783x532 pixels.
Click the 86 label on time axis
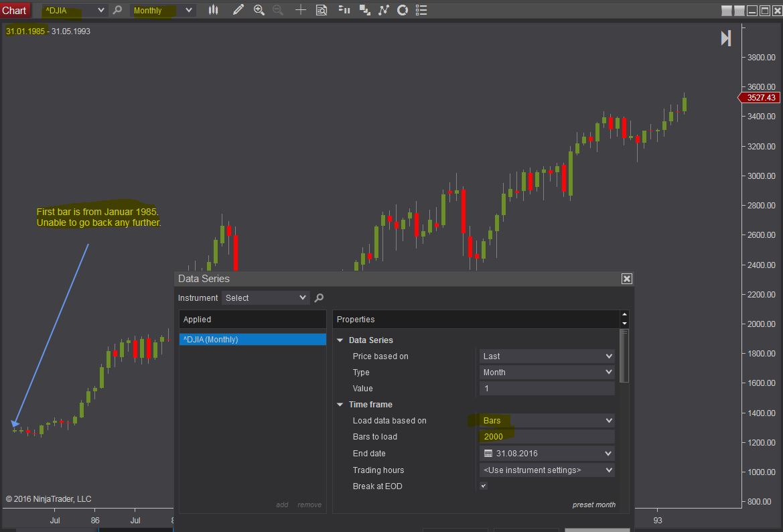(x=95, y=520)
